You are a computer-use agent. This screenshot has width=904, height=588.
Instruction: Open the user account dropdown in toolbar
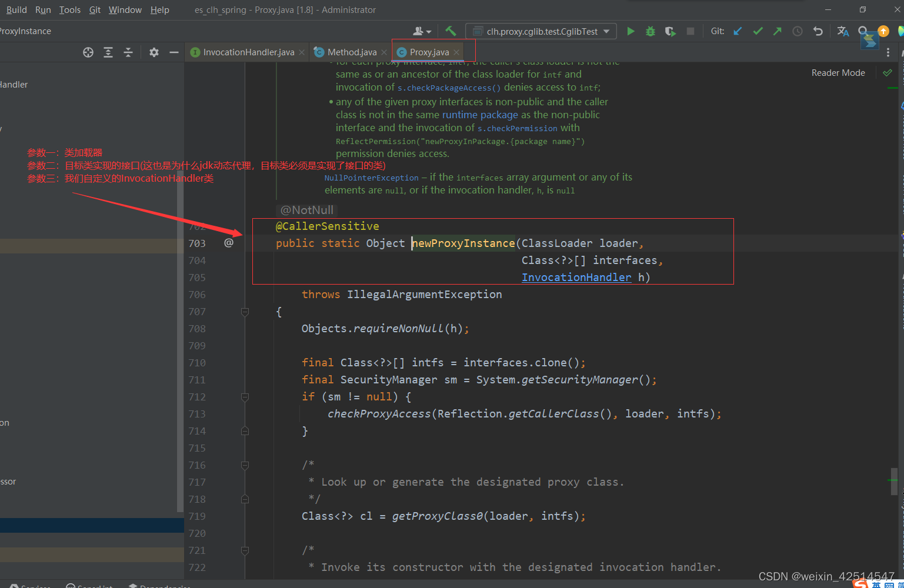click(x=422, y=31)
